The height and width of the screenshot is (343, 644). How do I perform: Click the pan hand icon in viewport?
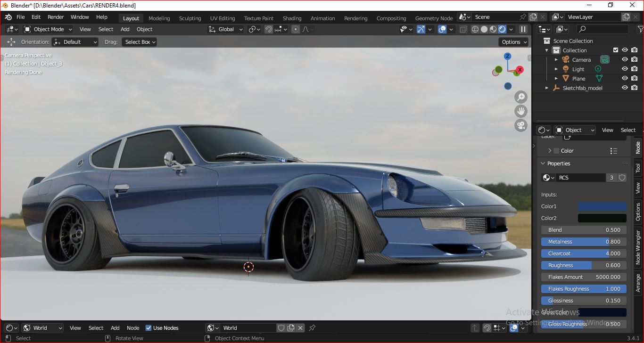[x=520, y=111]
